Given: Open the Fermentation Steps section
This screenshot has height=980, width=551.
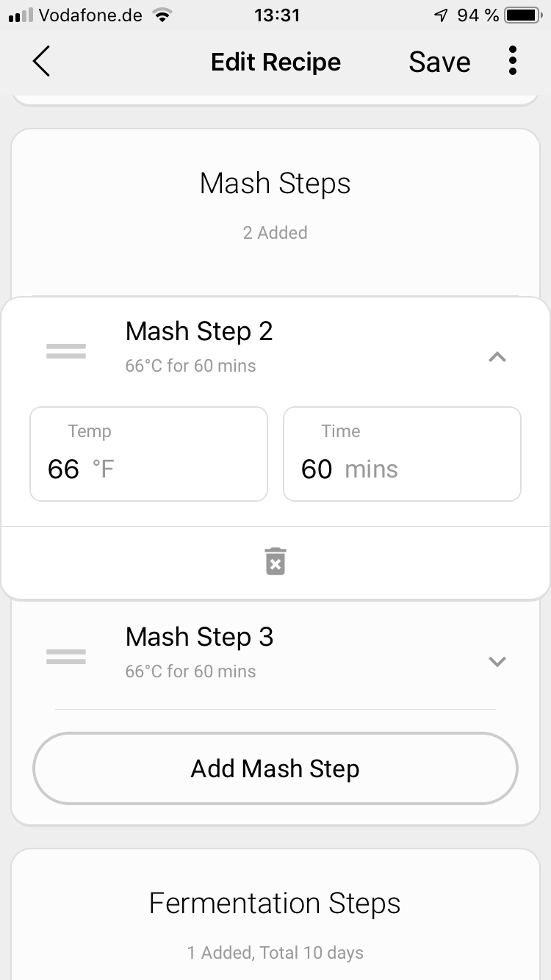Looking at the screenshot, I should point(275,903).
